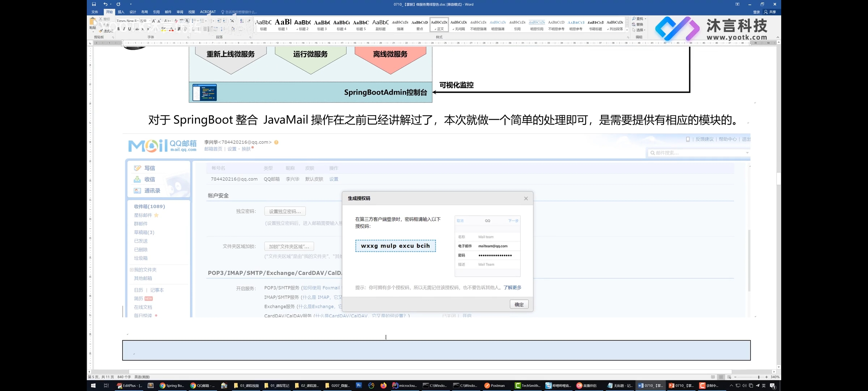Open the Change Case Aa dropdown
This screenshot has height=391, width=868.
click(x=167, y=21)
